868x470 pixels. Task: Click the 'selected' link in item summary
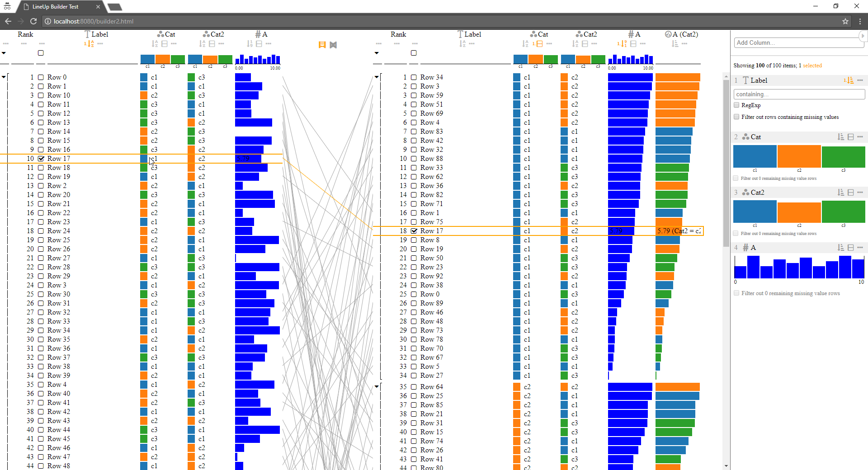[x=812, y=66]
